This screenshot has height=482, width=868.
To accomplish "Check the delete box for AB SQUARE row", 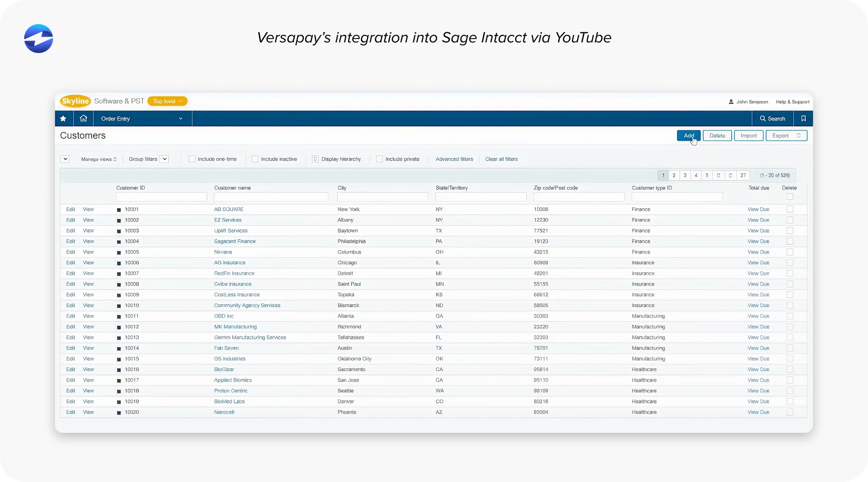I will pyautogui.click(x=790, y=209).
